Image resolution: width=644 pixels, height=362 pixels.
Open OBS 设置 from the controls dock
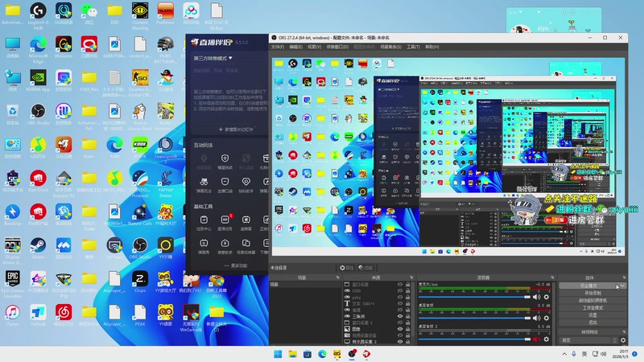[x=592, y=315]
